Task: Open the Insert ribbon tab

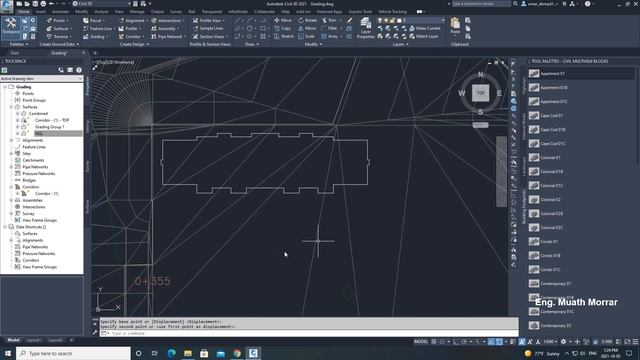Action: tap(41, 12)
